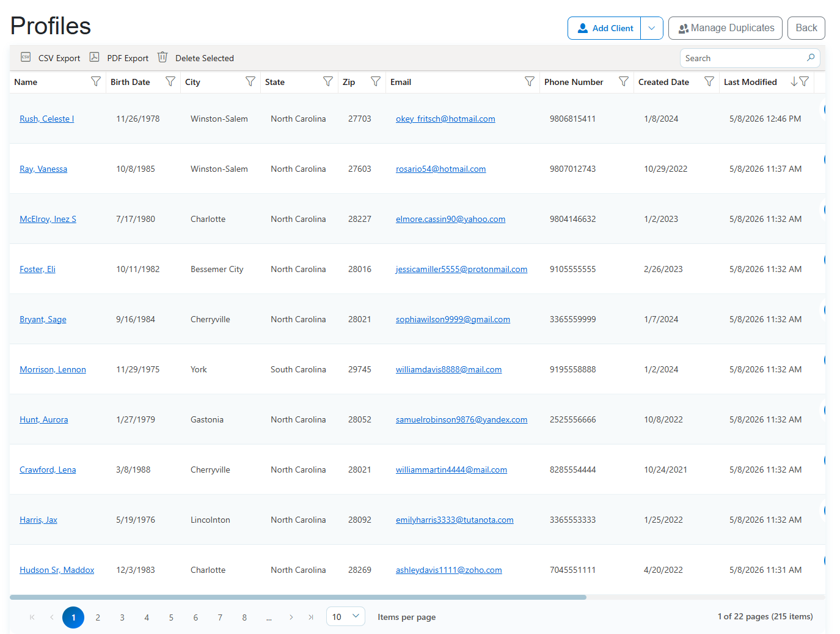
Task: Open profile Harris, Jax
Action: (x=38, y=520)
